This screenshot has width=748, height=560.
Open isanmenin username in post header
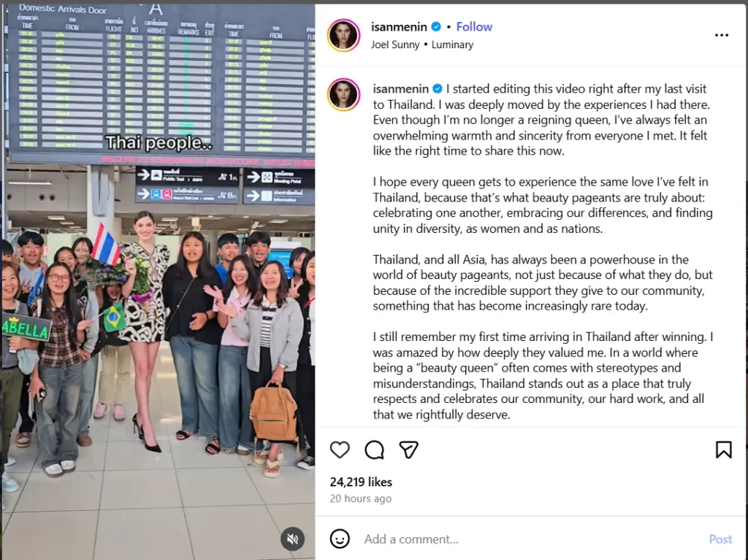pyautogui.click(x=399, y=27)
